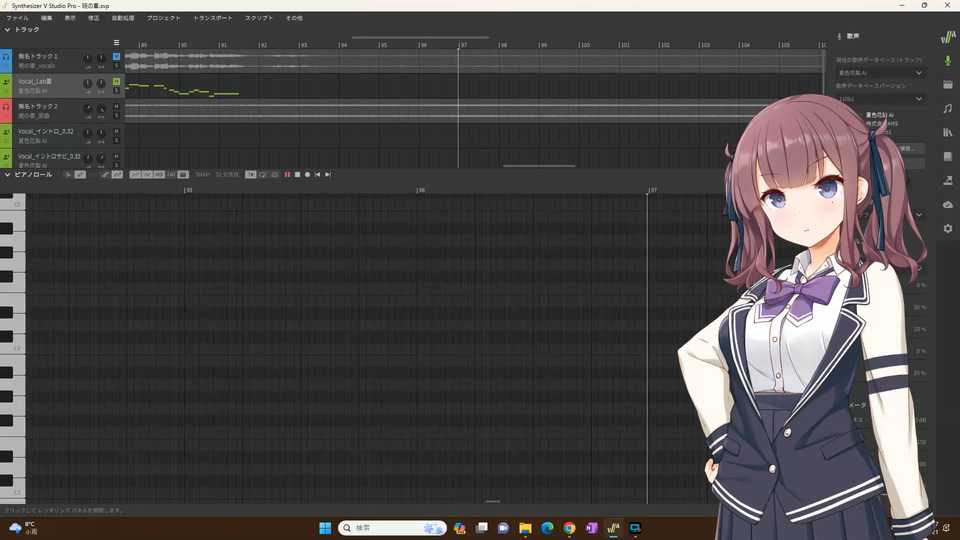Mute the Vocal_イントロ_0.32 track
Viewport: 960px width, 540px height.
pos(116,132)
